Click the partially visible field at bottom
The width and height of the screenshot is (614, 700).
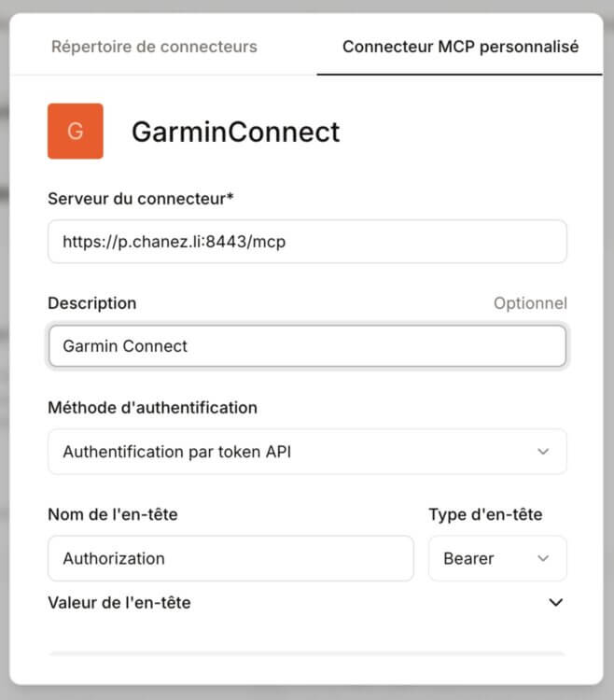click(x=307, y=655)
